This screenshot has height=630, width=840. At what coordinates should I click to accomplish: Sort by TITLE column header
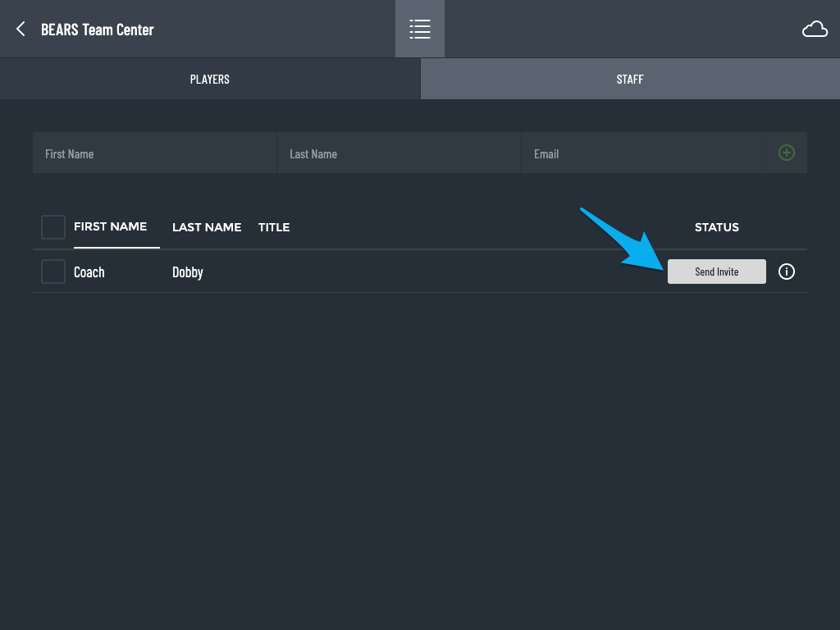click(274, 227)
